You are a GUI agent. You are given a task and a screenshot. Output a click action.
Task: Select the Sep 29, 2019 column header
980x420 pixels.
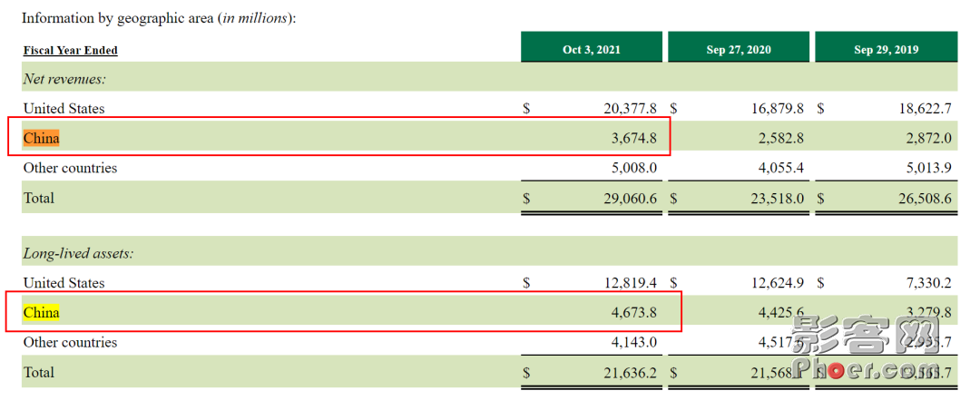886,49
